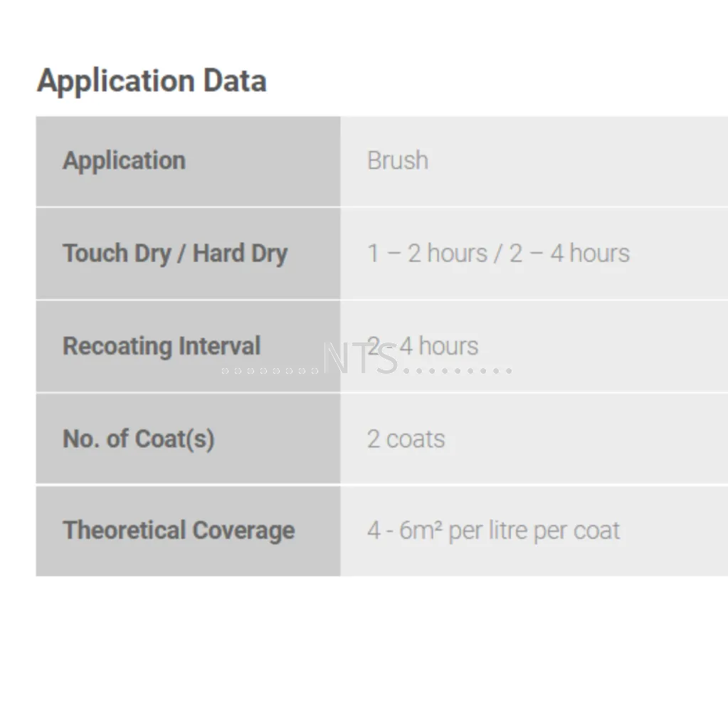Click the Hard Dry portion of the label
The image size is (728, 712).
(240, 254)
